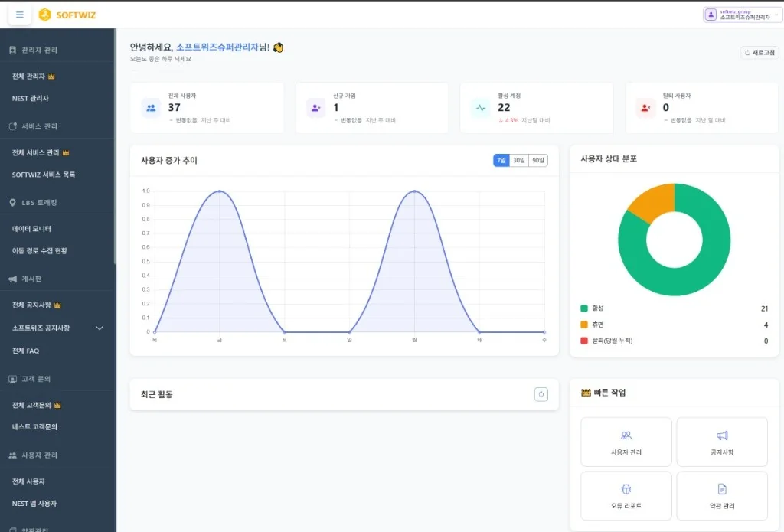Screen dimensions: 784x532
Task: Click the 관리자 관리 section icon
Action: coord(12,50)
